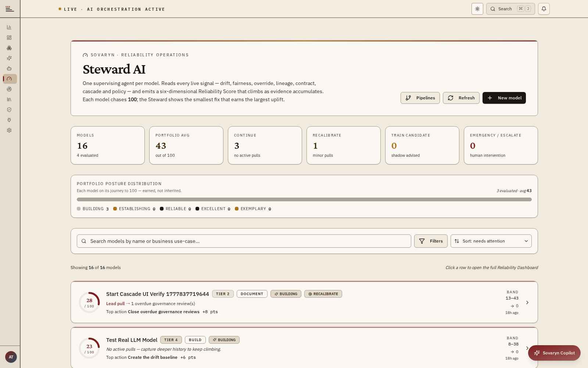Click the RECALIBRATE badge
Image resolution: width=588 pixels, height=368 pixels.
[323, 294]
